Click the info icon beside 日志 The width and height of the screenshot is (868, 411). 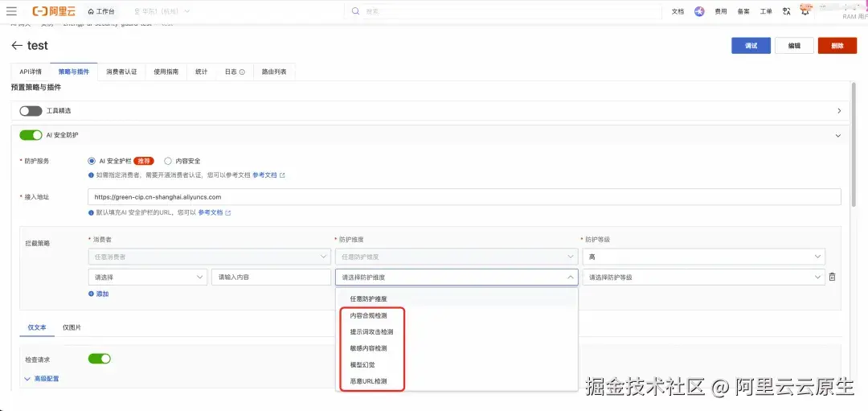point(242,72)
